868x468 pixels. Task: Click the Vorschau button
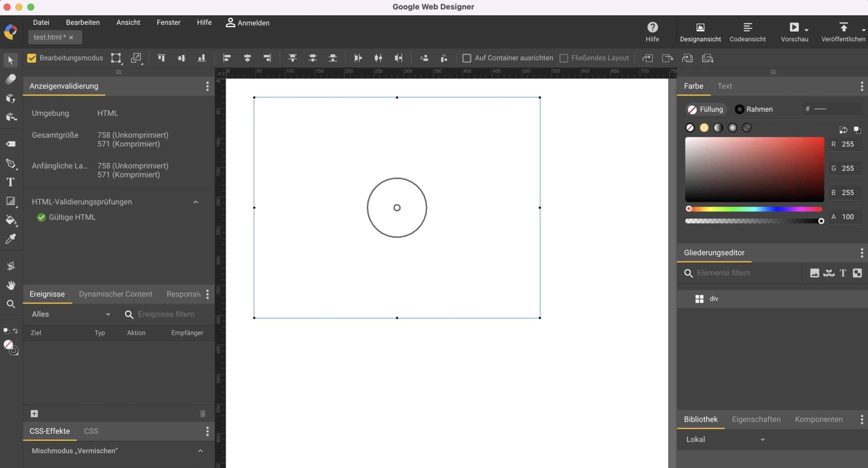pos(795,32)
